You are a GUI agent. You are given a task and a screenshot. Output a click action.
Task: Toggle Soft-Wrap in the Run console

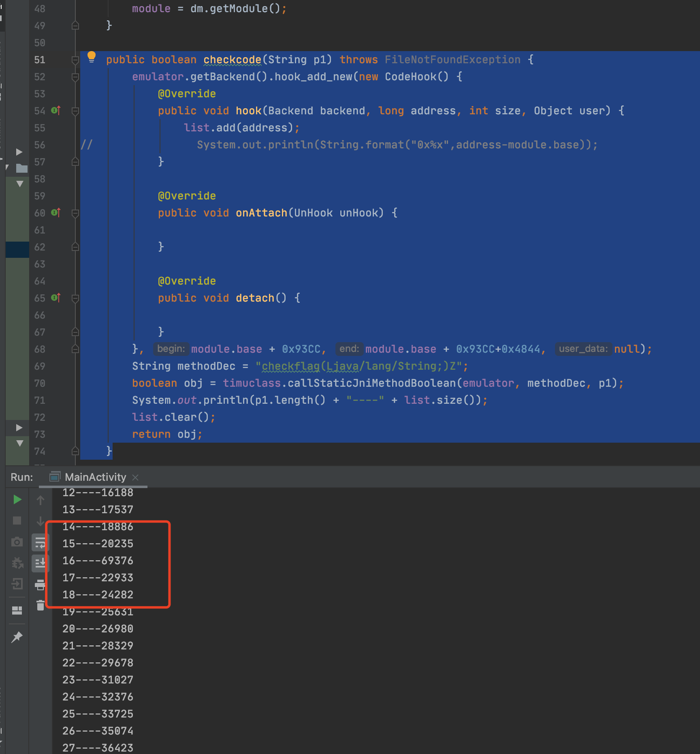pos(40,542)
